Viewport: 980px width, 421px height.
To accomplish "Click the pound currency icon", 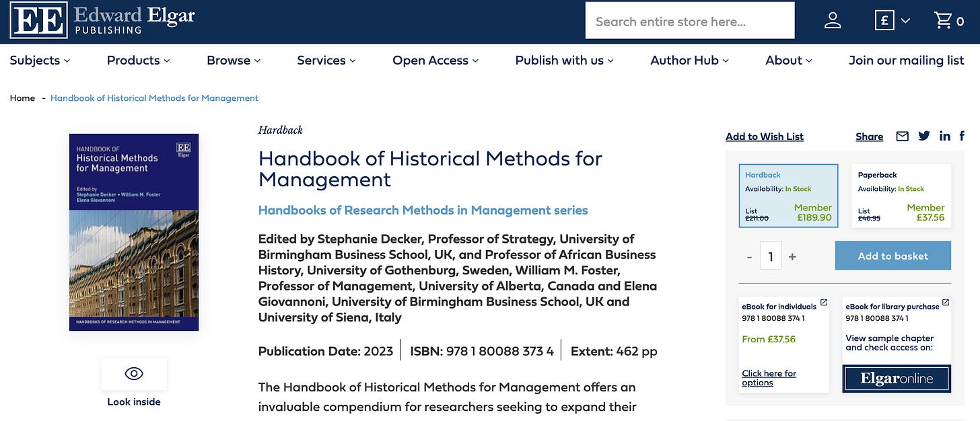I will (884, 21).
